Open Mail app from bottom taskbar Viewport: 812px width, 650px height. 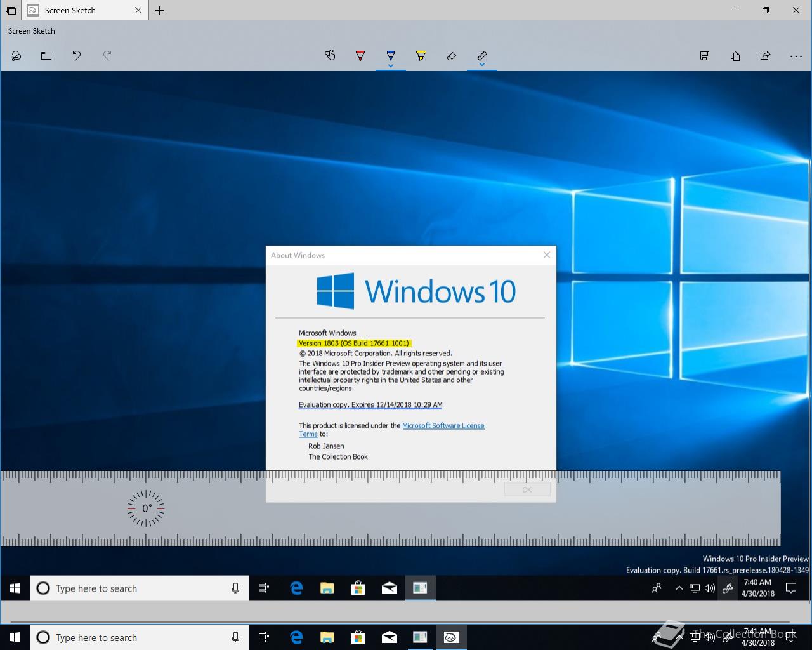pyautogui.click(x=389, y=637)
